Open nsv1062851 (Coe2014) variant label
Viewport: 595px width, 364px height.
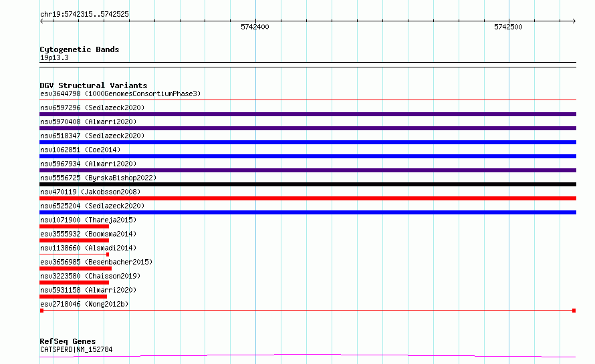click(x=80, y=150)
